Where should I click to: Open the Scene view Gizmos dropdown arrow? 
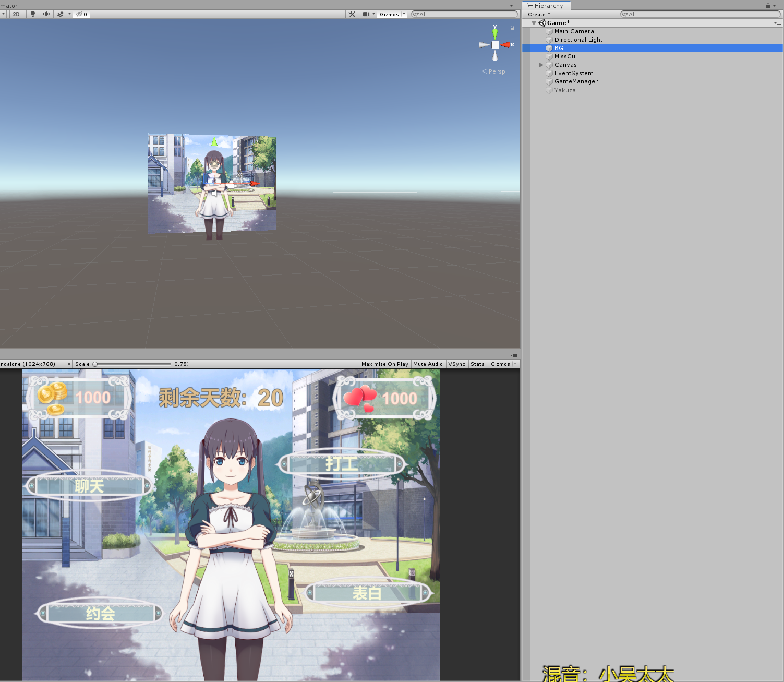404,14
